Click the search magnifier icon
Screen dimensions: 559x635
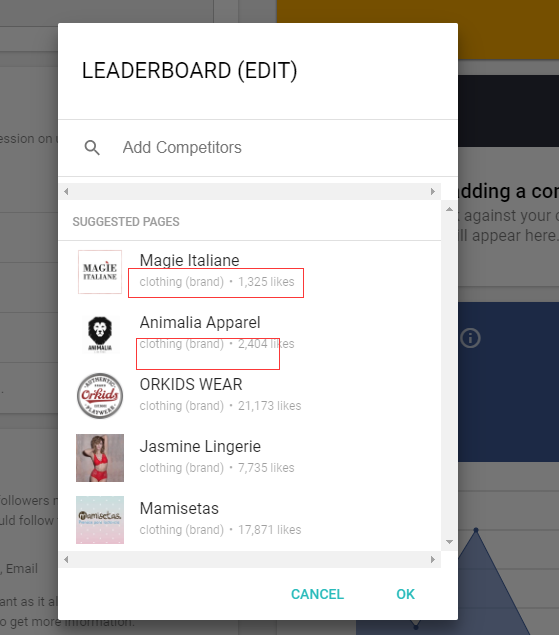pyautogui.click(x=92, y=148)
